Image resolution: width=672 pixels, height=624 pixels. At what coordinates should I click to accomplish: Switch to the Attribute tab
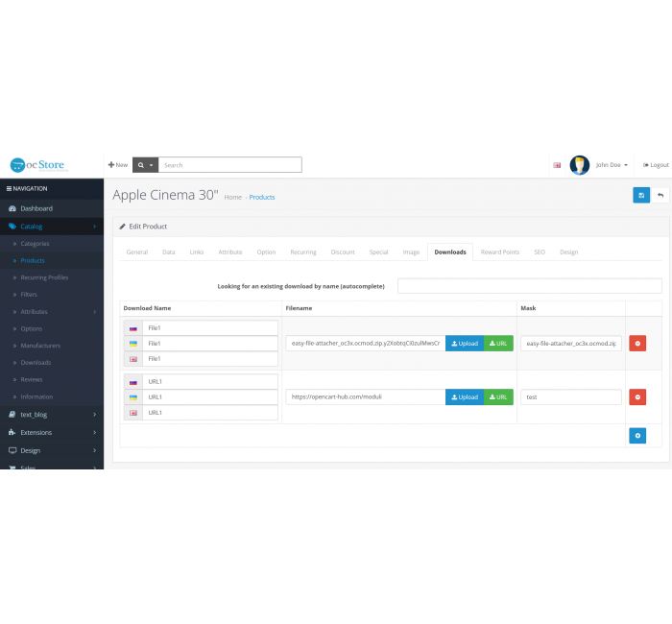click(x=230, y=252)
